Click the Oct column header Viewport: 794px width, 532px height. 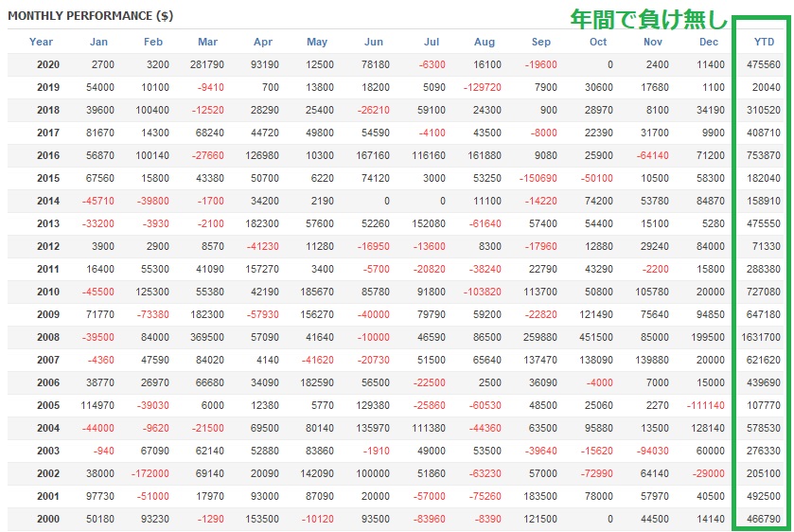598,42
